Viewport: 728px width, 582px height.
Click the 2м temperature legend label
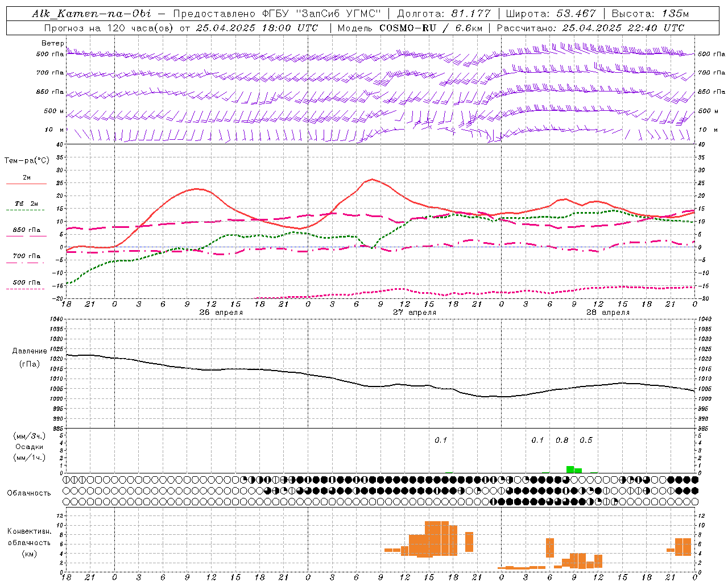(x=27, y=177)
